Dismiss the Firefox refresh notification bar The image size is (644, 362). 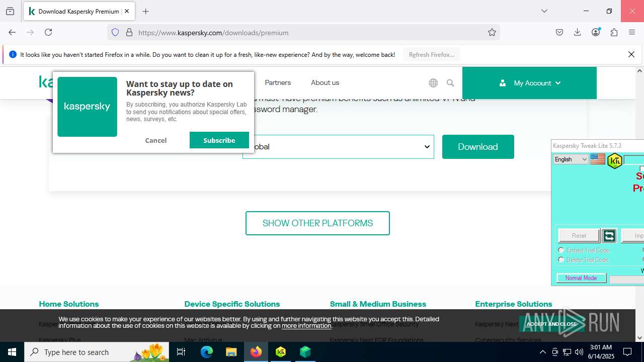pos(631,54)
